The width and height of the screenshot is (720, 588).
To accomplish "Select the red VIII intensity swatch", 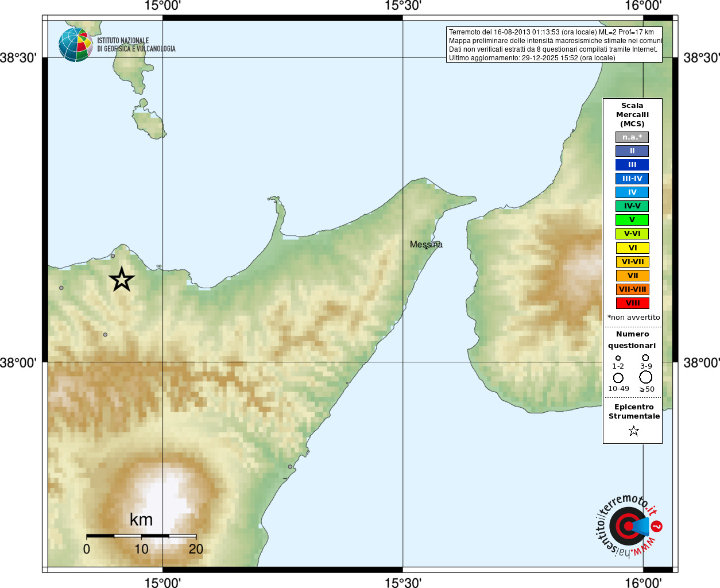I will (632, 303).
